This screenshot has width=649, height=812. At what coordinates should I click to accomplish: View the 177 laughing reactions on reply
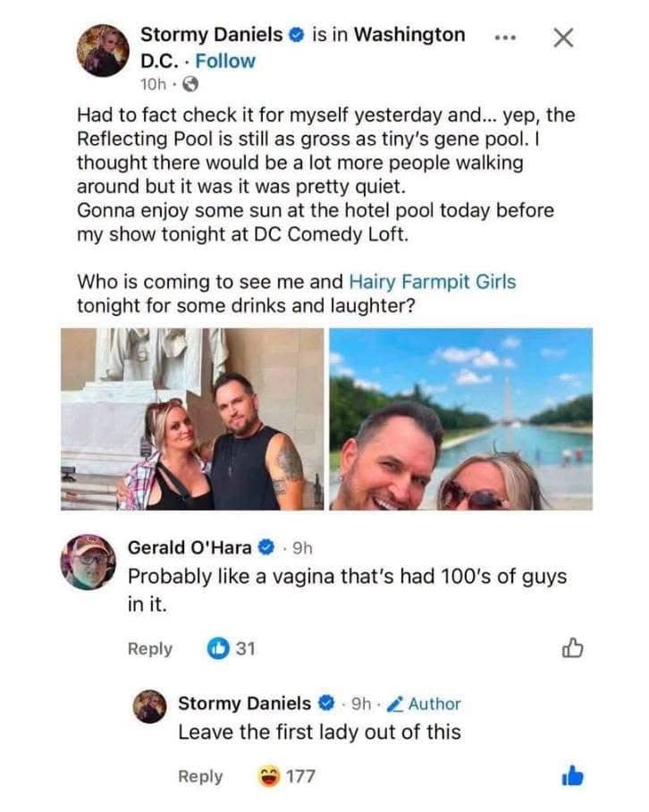tap(286, 776)
